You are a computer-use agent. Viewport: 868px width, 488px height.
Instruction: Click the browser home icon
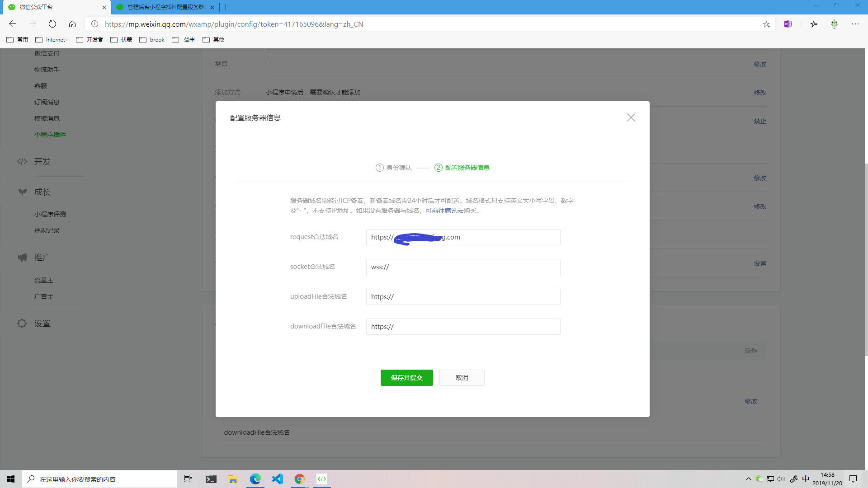coord(72,24)
